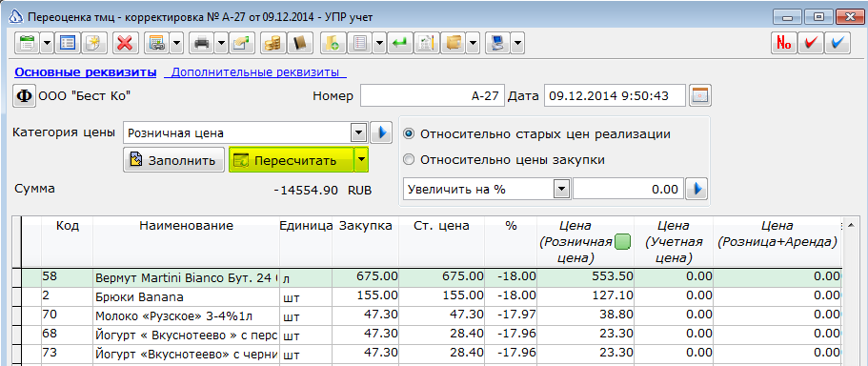Create a new document via sparkle page icon
Screen dimensions: 868x366
[94, 43]
